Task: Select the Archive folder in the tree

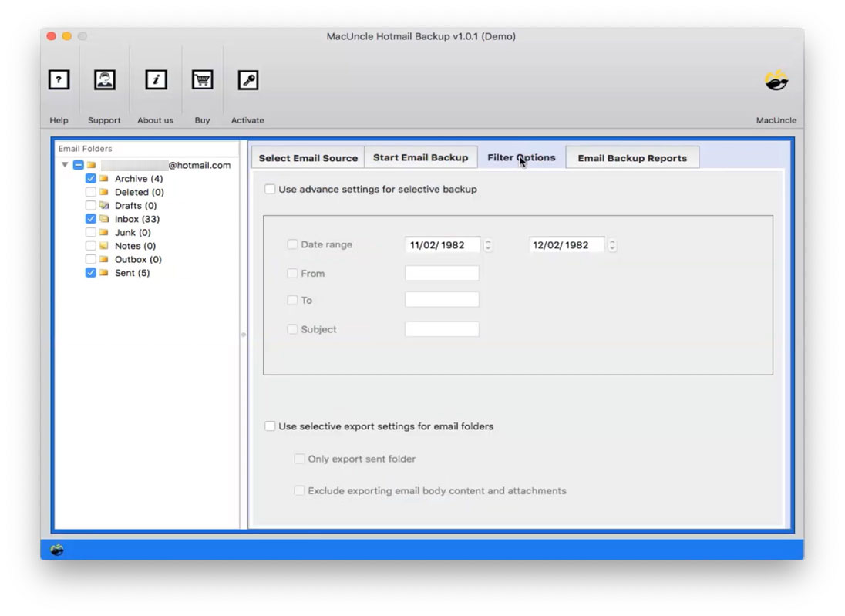Action: pyautogui.click(x=139, y=178)
